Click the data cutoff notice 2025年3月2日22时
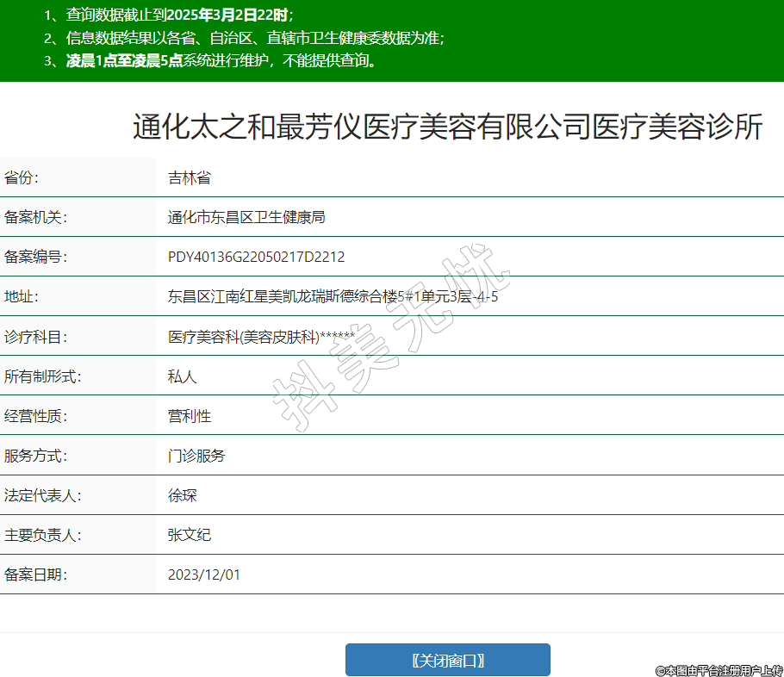784x677 pixels. pos(227,15)
